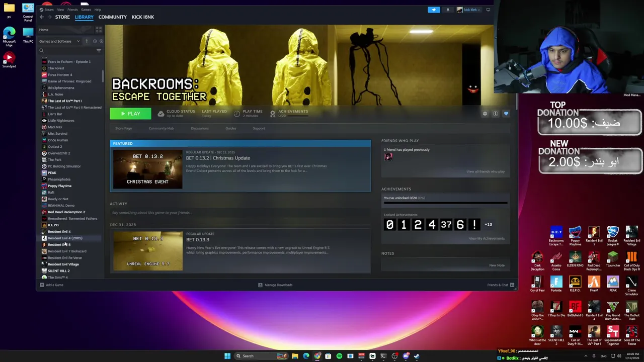Viewport: 644px width, 362px height.
Task: Click New Note in the Notes section
Action: coord(497,265)
